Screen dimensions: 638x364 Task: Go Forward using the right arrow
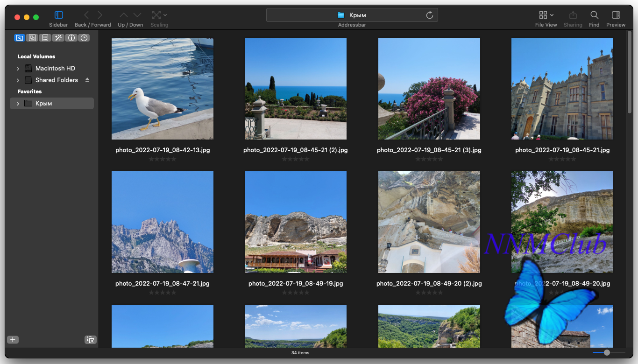100,15
